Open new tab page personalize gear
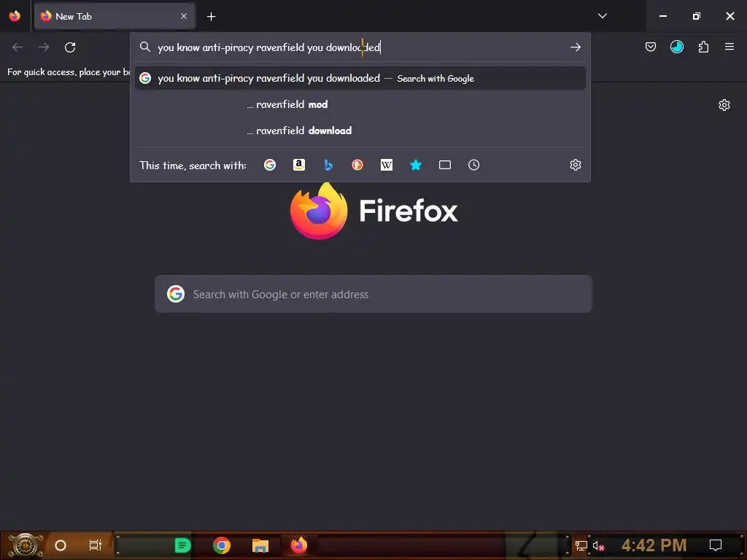Image resolution: width=747 pixels, height=560 pixels. (x=724, y=105)
